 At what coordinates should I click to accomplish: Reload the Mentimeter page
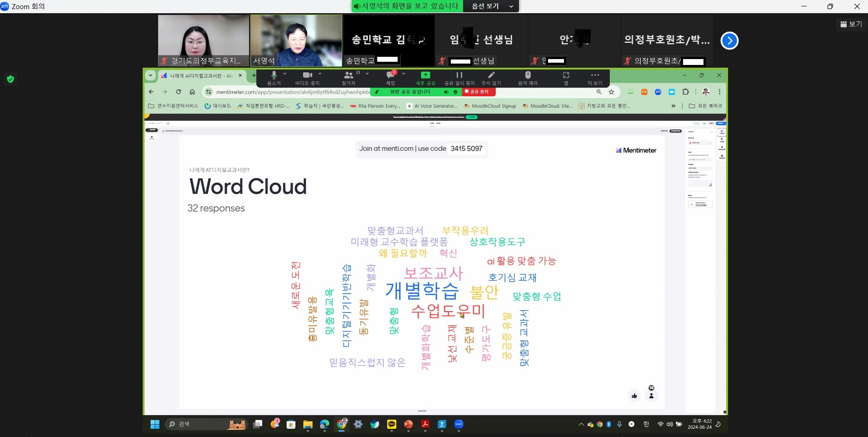click(179, 92)
